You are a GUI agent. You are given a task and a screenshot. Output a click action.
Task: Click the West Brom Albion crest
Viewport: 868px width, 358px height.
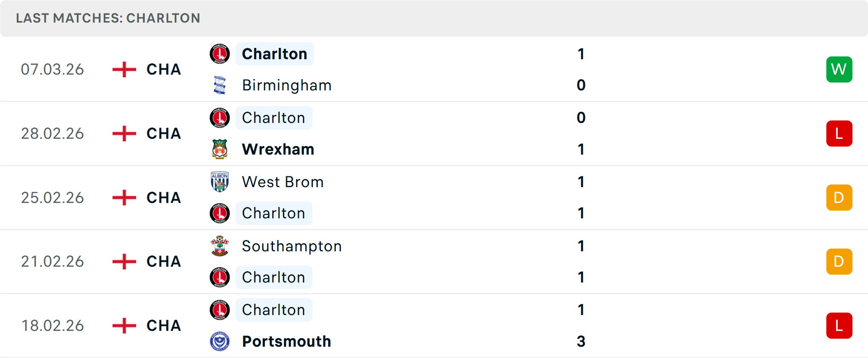click(220, 182)
